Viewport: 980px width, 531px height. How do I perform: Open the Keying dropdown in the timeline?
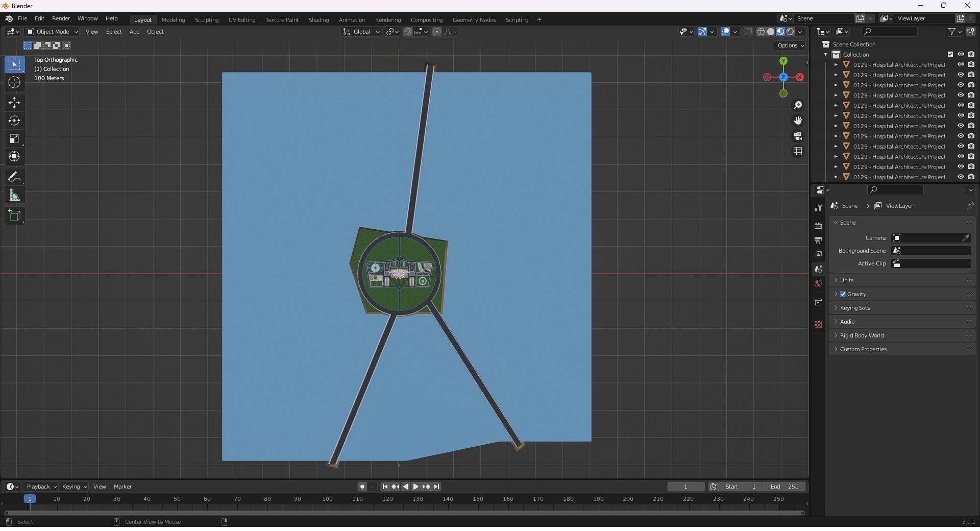pyautogui.click(x=74, y=487)
